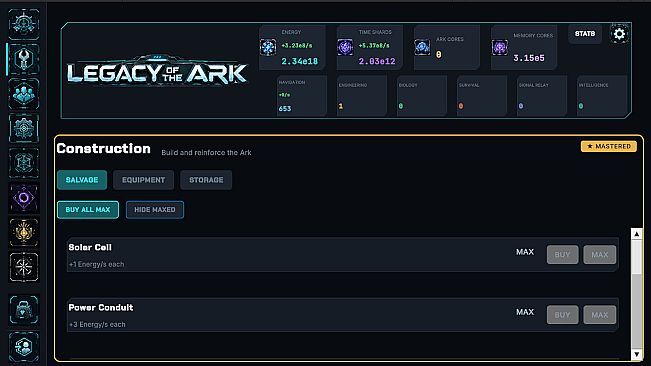Click the Energy resource crystal icon
The width and height of the screenshot is (651, 366).
(x=268, y=47)
